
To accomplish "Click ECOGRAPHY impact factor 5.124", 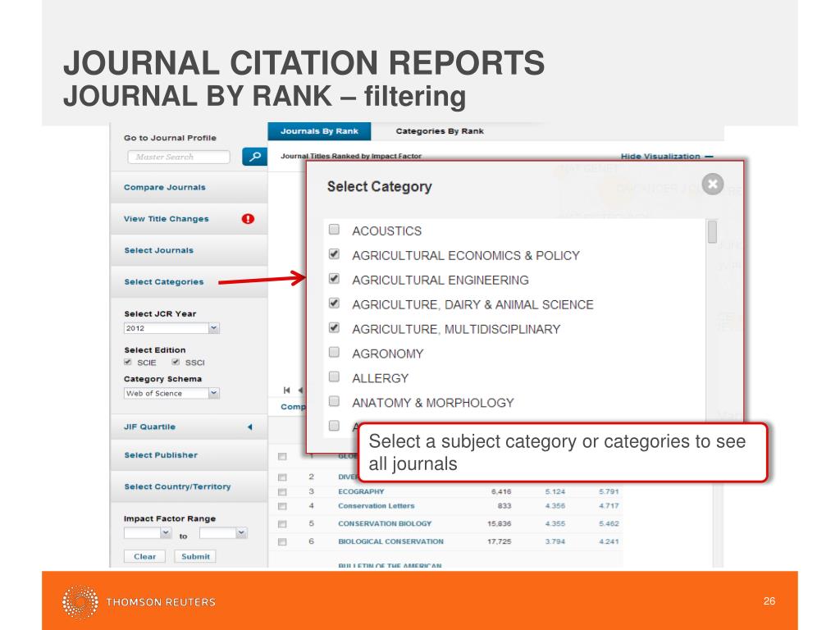I will (x=555, y=492).
